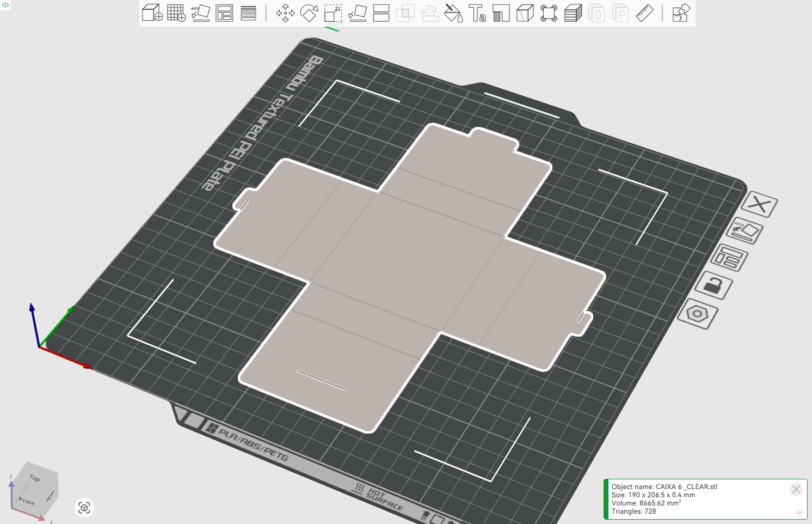812x524 pixels.
Task: Click the plate-side Auto orient icon
Action: tap(745, 231)
